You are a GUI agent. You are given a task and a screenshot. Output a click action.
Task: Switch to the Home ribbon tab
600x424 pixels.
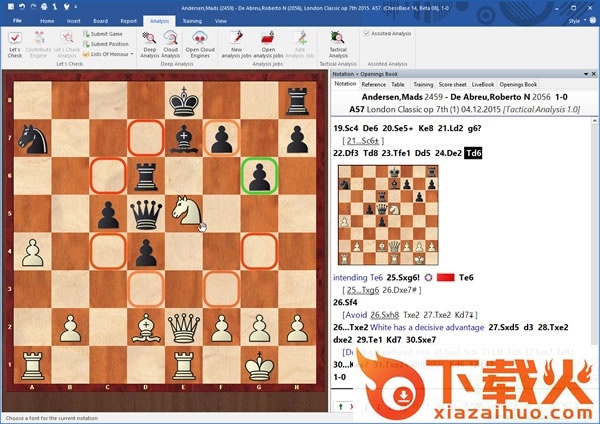(x=47, y=21)
